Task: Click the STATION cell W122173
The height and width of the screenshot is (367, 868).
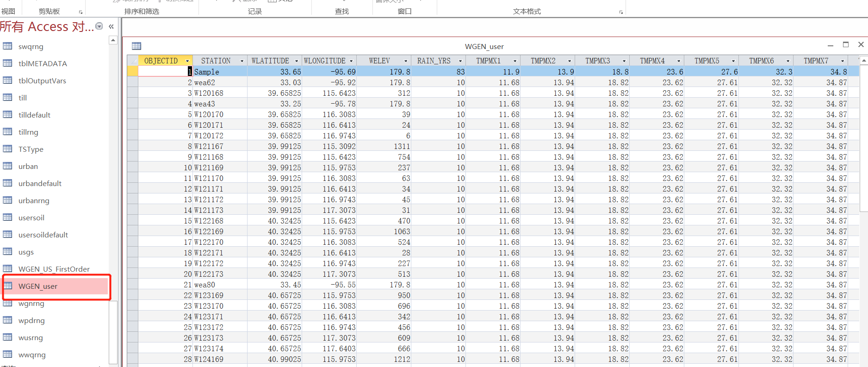Action: [x=220, y=274]
